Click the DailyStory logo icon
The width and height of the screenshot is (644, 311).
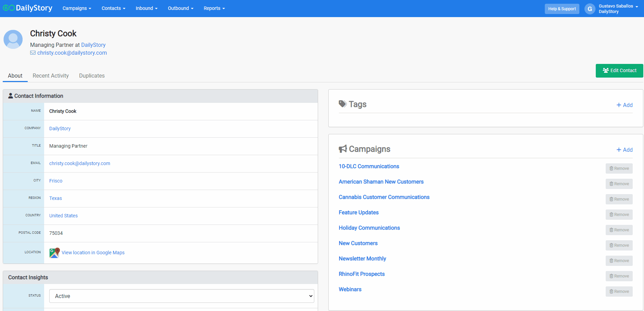click(x=9, y=8)
